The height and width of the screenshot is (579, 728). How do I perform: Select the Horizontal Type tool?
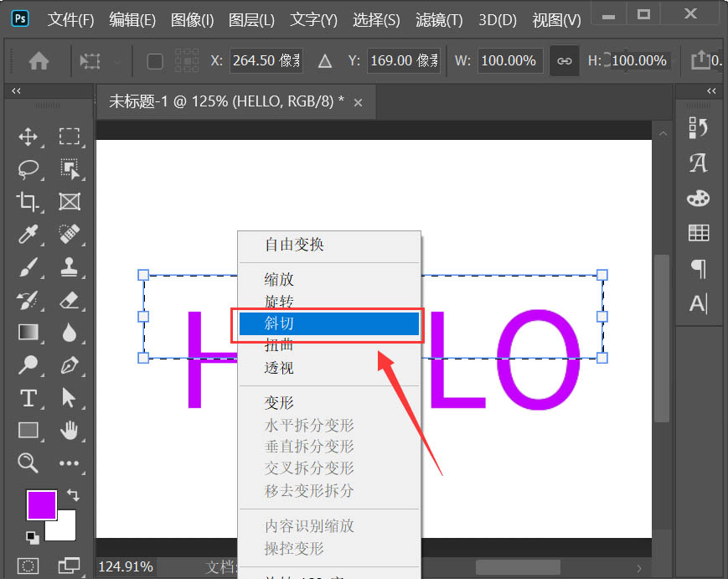28,398
